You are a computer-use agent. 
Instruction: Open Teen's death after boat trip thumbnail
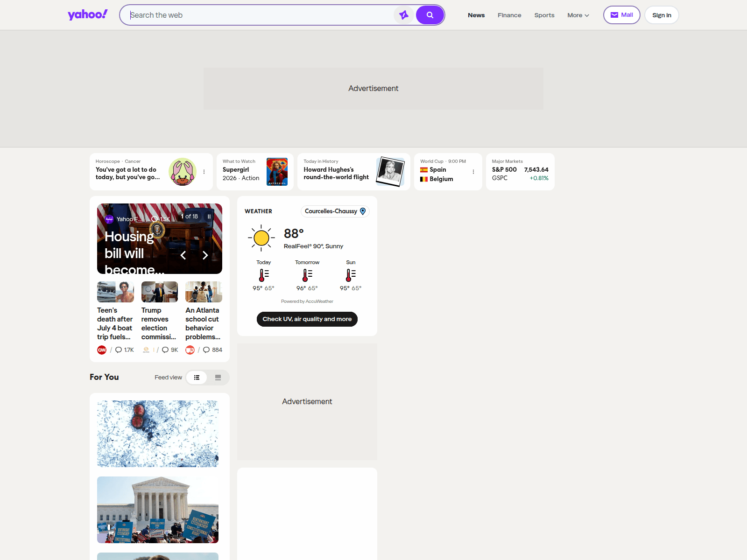(115, 292)
